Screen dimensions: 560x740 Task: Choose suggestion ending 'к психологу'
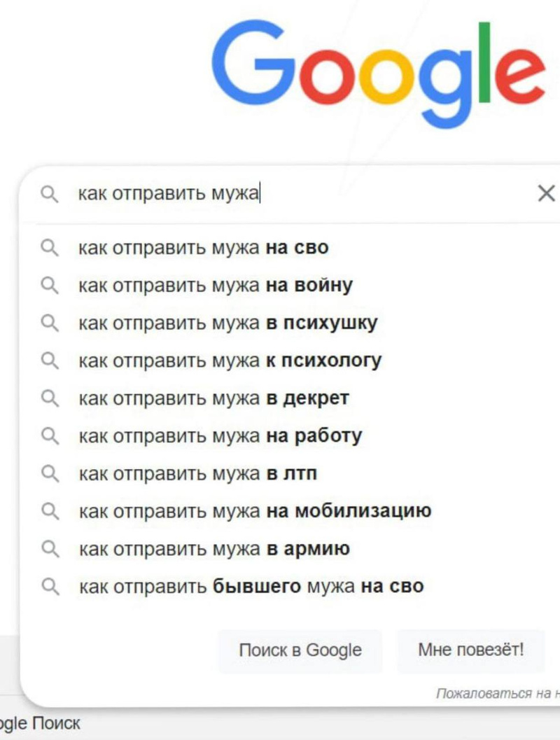pos(230,361)
